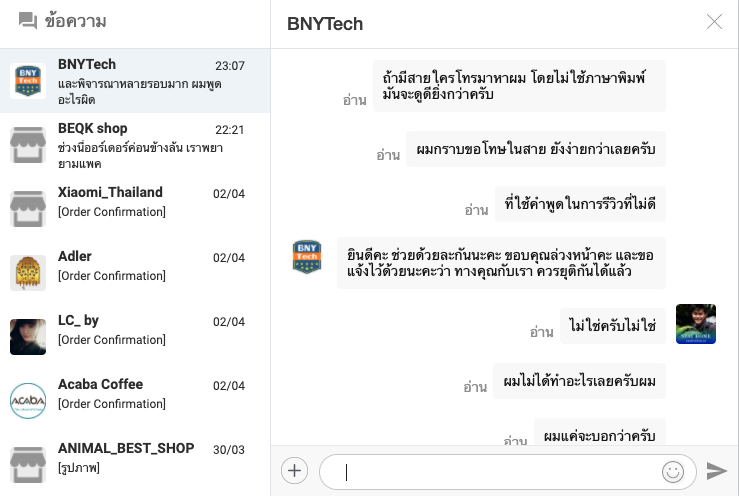
Task: Open the BEQK shop conversation
Action: (140, 145)
